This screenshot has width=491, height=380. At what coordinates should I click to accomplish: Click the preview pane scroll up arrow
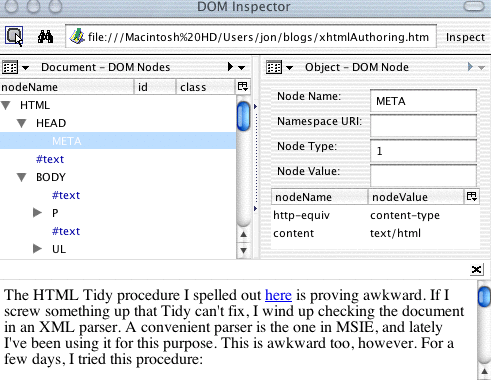484,372
